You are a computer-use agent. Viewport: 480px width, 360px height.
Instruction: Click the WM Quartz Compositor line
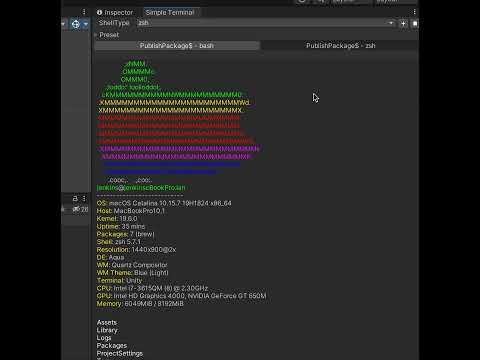click(132, 265)
